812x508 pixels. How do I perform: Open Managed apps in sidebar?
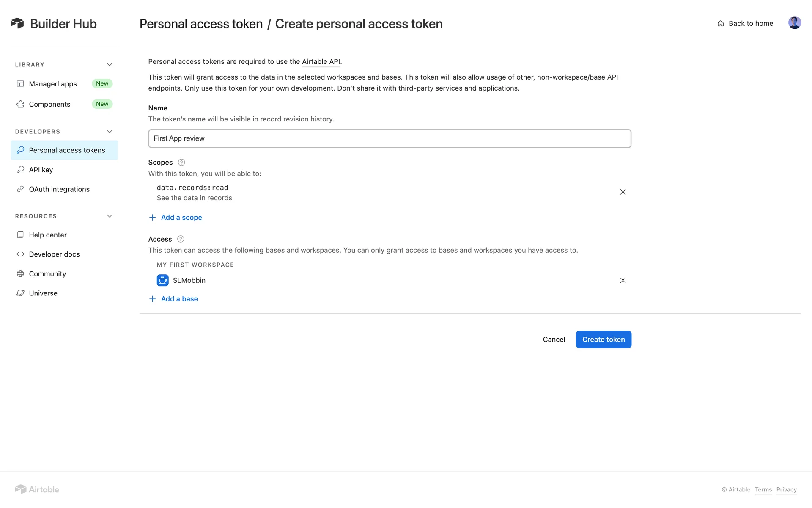(x=53, y=84)
